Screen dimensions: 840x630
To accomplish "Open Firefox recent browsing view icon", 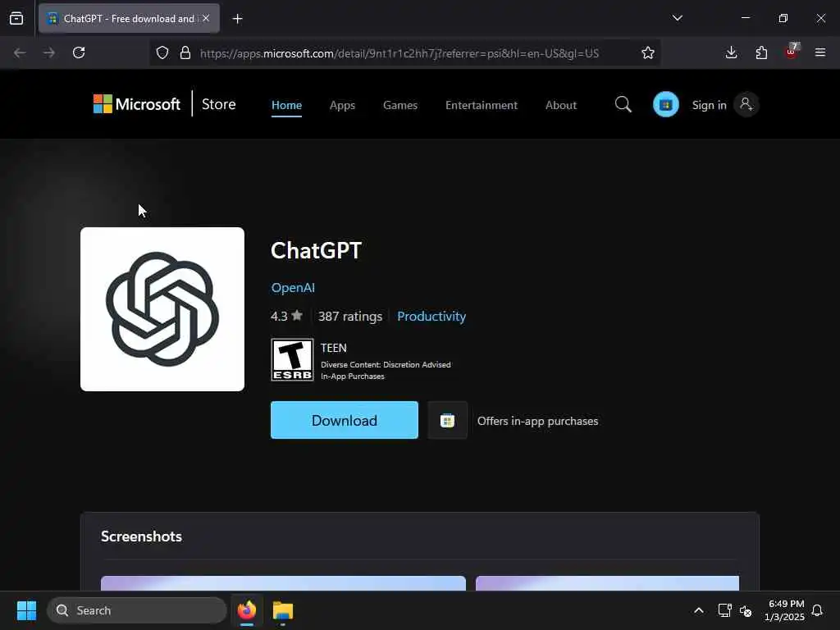I will click(x=16, y=18).
